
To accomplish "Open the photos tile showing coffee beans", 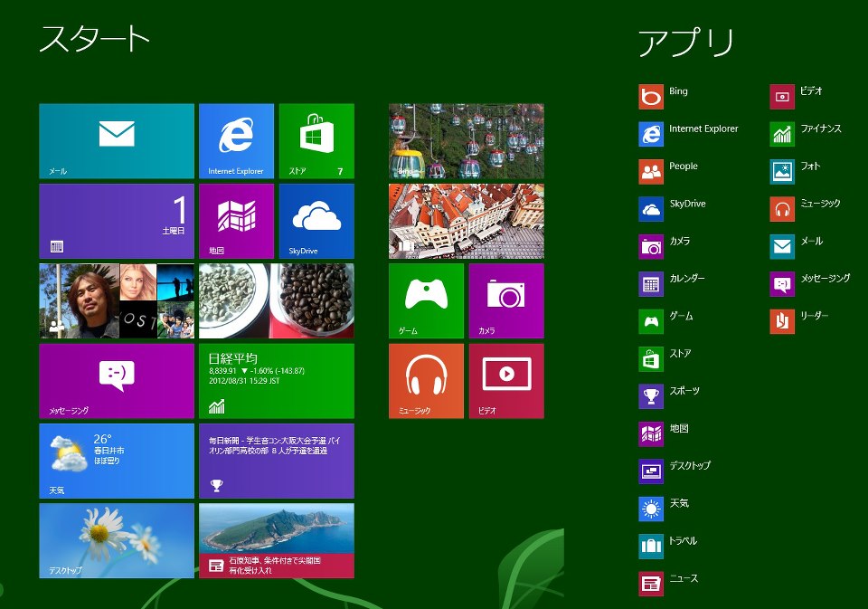I will (x=277, y=301).
